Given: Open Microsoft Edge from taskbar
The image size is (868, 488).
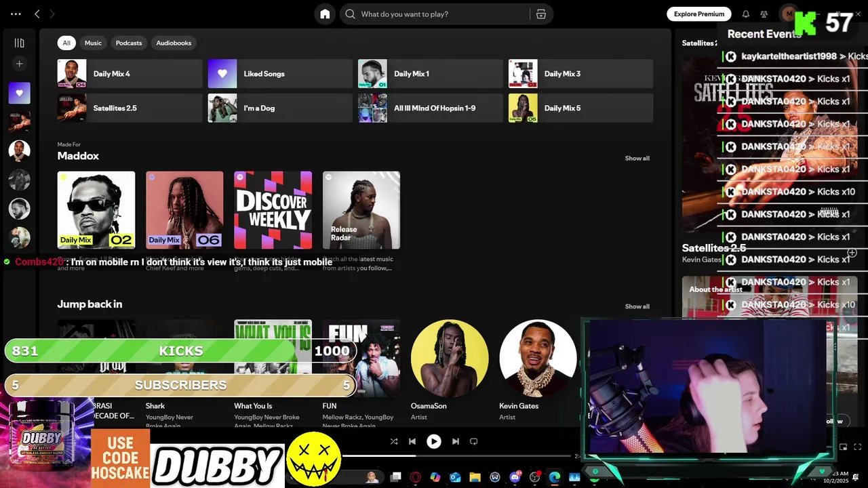Looking at the screenshot, I should [x=554, y=477].
